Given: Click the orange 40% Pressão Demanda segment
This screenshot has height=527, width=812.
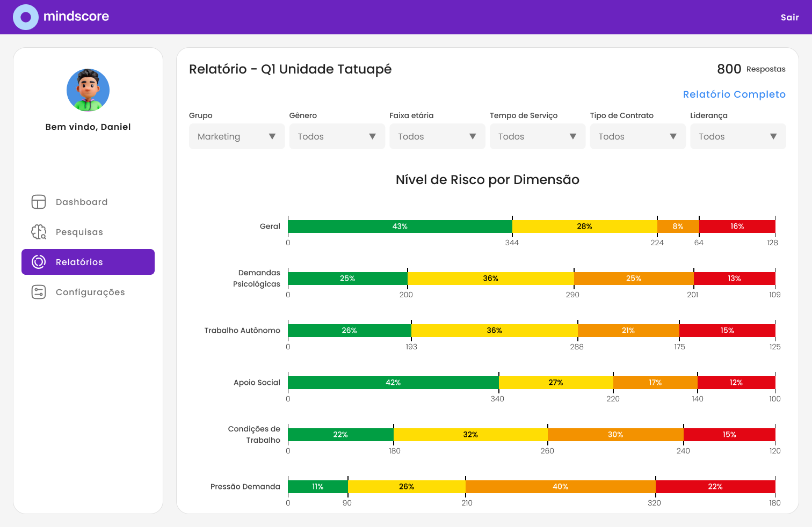Looking at the screenshot, I should [x=560, y=486].
